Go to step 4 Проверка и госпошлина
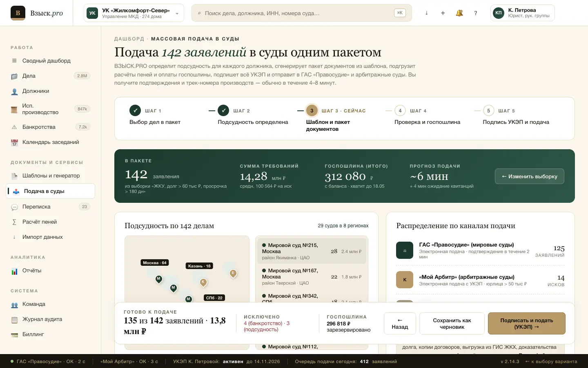Image resolution: width=588 pixels, height=368 pixels. tap(427, 116)
